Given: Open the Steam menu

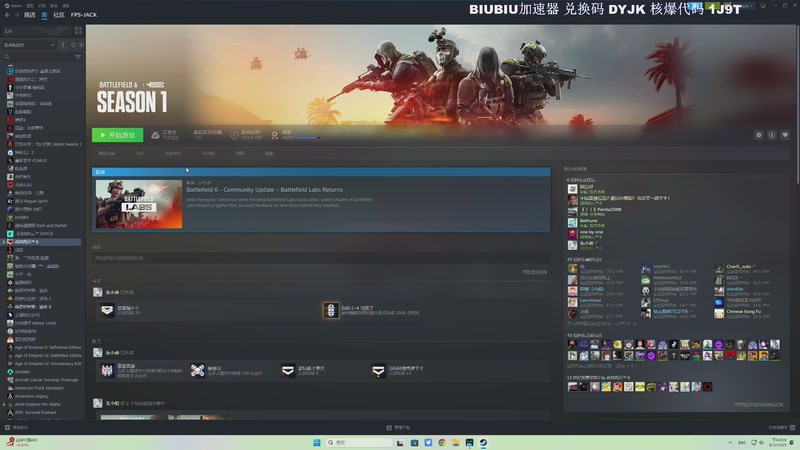Looking at the screenshot, I should [13, 5].
